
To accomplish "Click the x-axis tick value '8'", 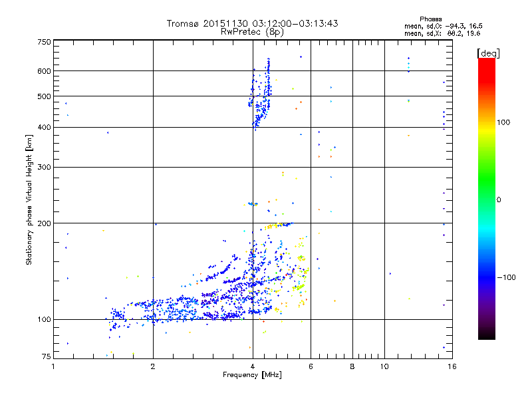I will pos(352,366).
